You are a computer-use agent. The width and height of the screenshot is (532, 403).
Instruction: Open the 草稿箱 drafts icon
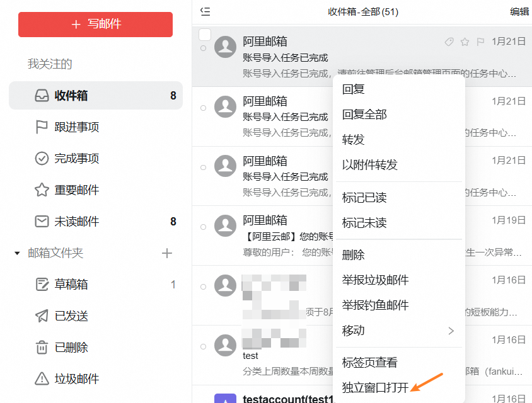(42, 285)
